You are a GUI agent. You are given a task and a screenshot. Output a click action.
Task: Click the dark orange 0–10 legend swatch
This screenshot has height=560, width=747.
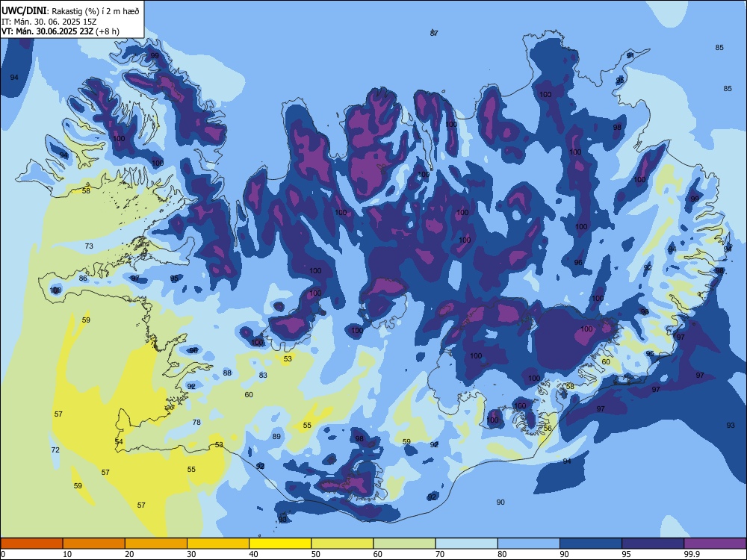point(31,544)
